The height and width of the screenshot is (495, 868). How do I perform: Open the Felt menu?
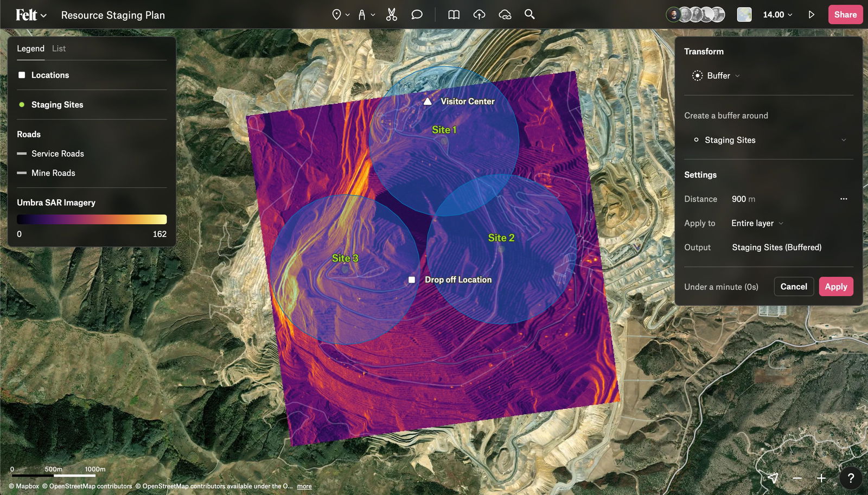point(30,15)
